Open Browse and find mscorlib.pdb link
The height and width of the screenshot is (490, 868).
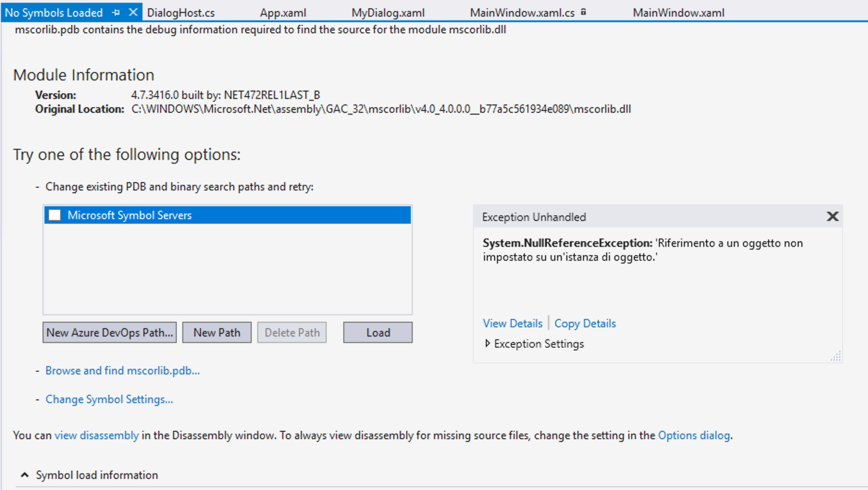click(x=122, y=370)
